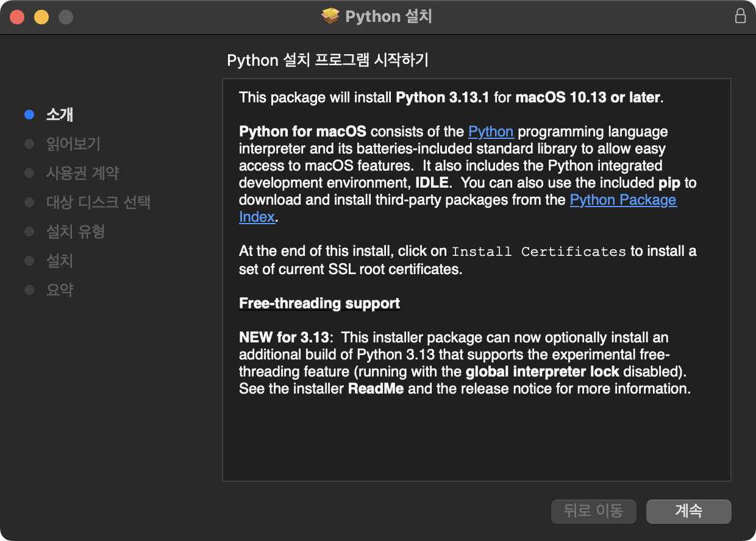756x541 pixels.
Task: Click the gray bullet next to 요약
Action: click(29, 290)
